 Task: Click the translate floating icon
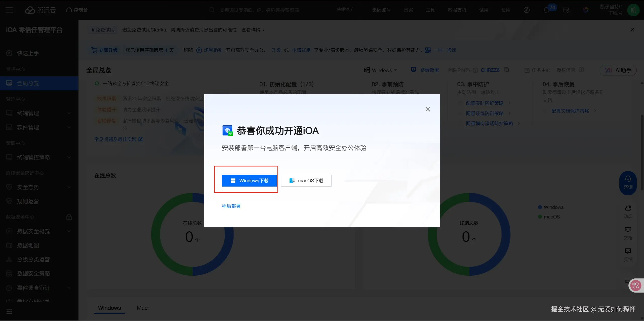(x=636, y=286)
